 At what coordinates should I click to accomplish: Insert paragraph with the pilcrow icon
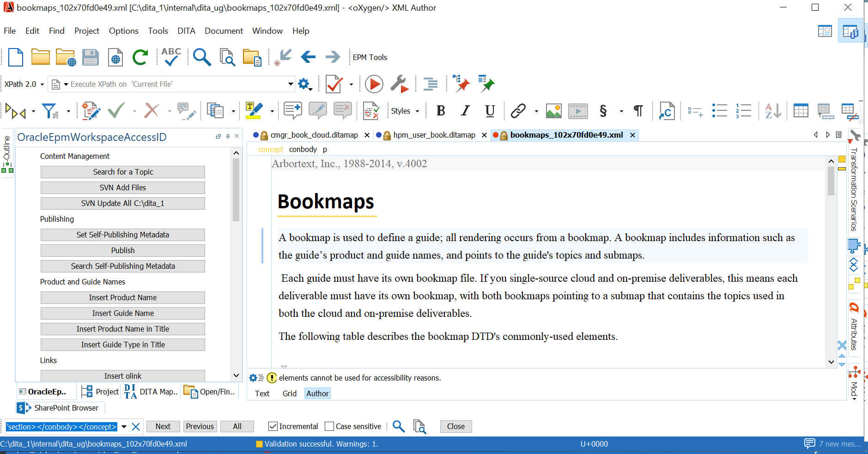pos(638,111)
